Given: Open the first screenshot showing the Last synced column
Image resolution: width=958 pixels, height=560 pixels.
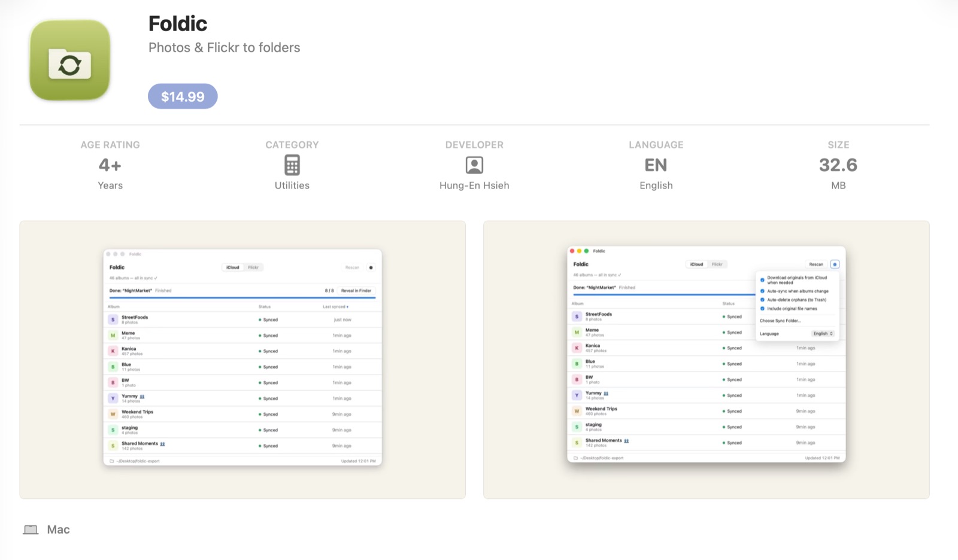Looking at the screenshot, I should (242, 360).
